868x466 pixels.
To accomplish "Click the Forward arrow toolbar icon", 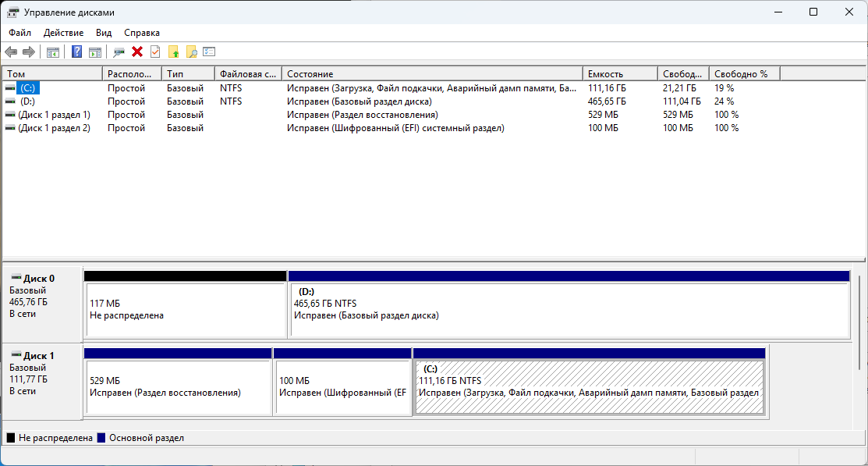I will (x=29, y=52).
